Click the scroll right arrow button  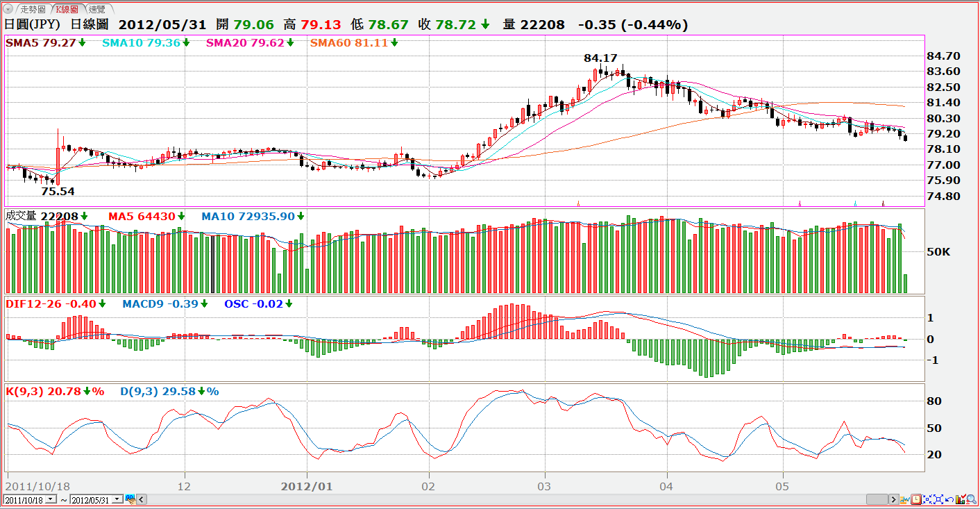tap(894, 499)
